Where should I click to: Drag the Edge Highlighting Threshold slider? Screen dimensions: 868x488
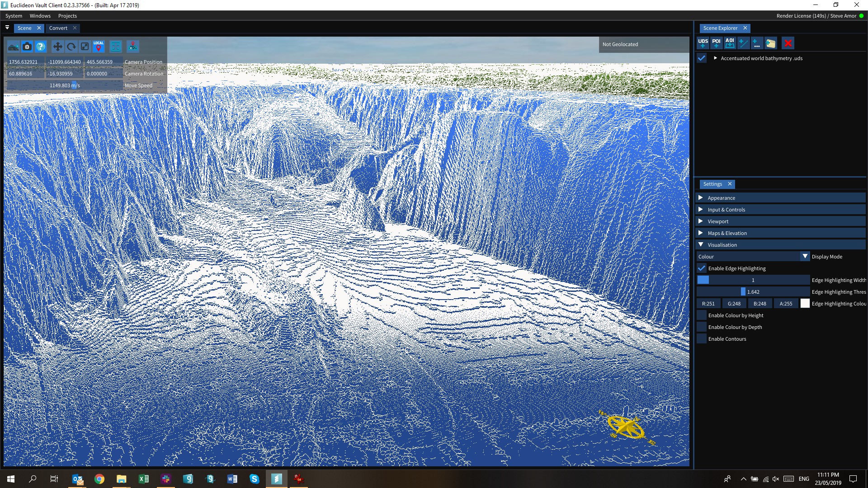[742, 291]
